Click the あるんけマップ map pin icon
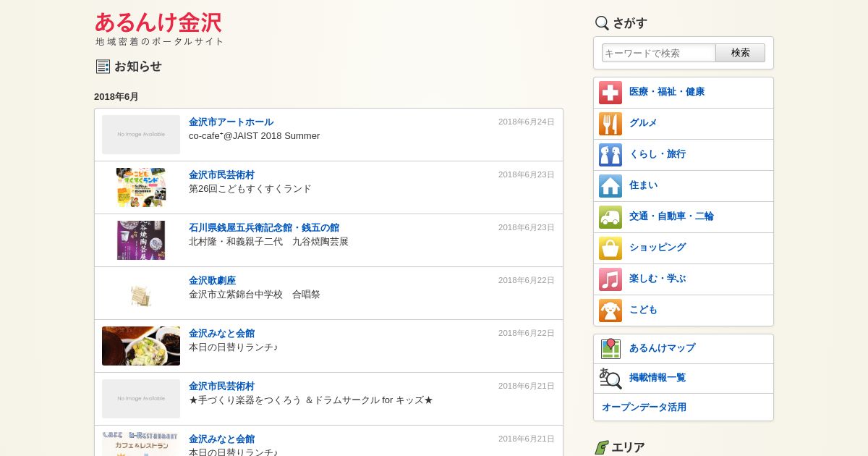The image size is (868, 456). click(x=610, y=348)
